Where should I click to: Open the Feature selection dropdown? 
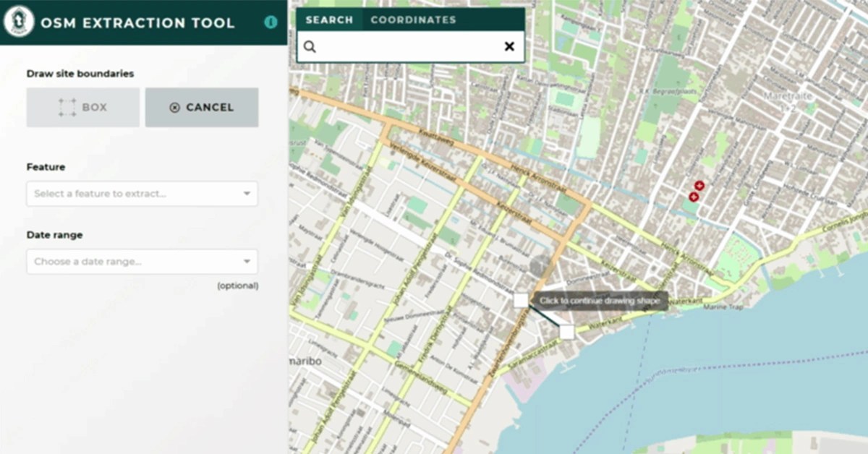(x=142, y=194)
